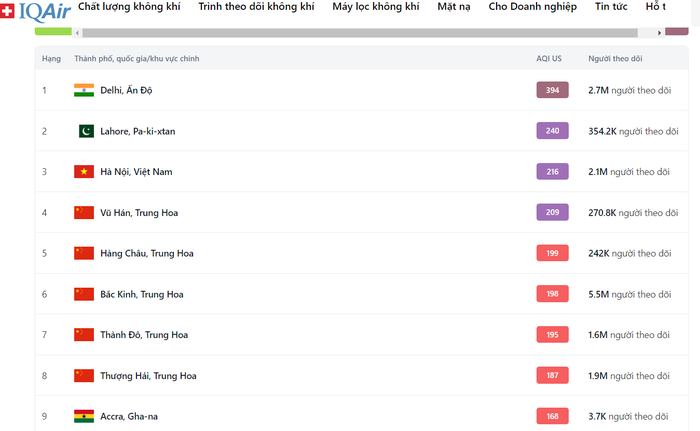The image size is (700, 431).
Task: Click the China flag beside Vũ Hán
Action: point(84,213)
